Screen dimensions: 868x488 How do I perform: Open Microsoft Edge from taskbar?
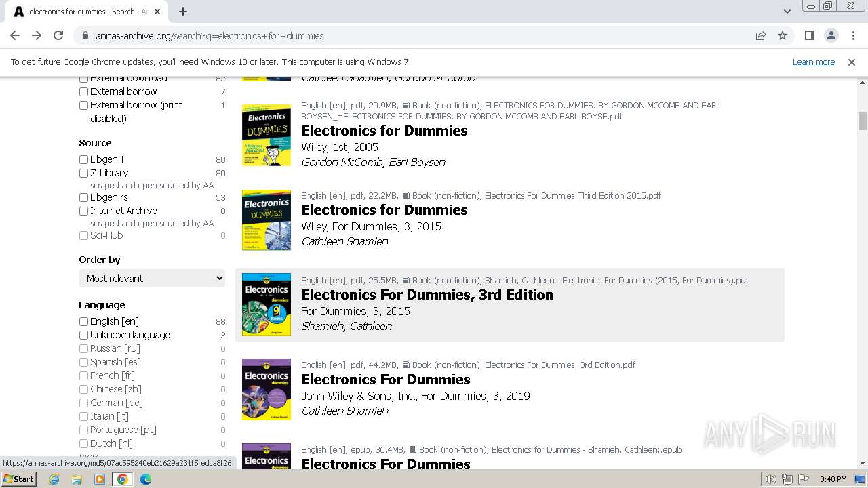point(146,479)
